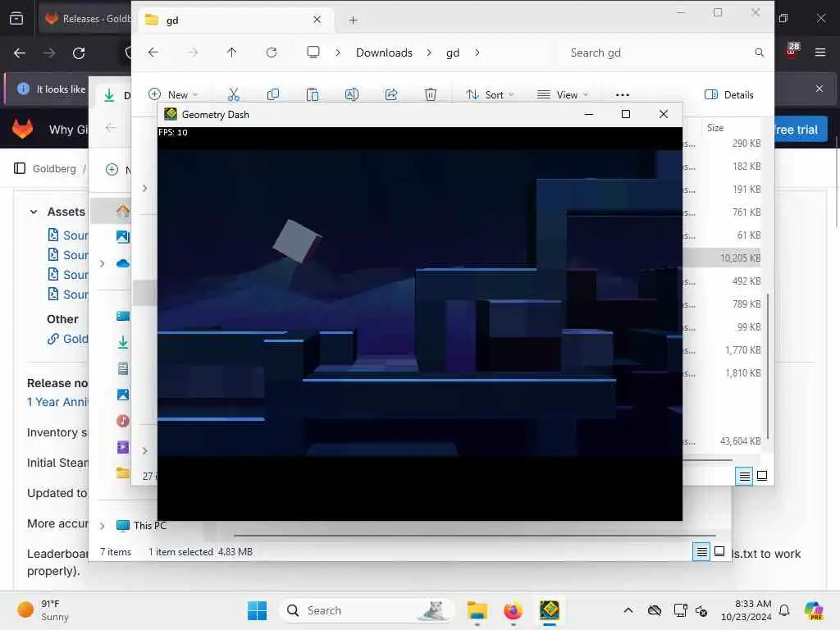Collapse the Assets section on GitLab page
The image size is (840, 630).
[34, 212]
